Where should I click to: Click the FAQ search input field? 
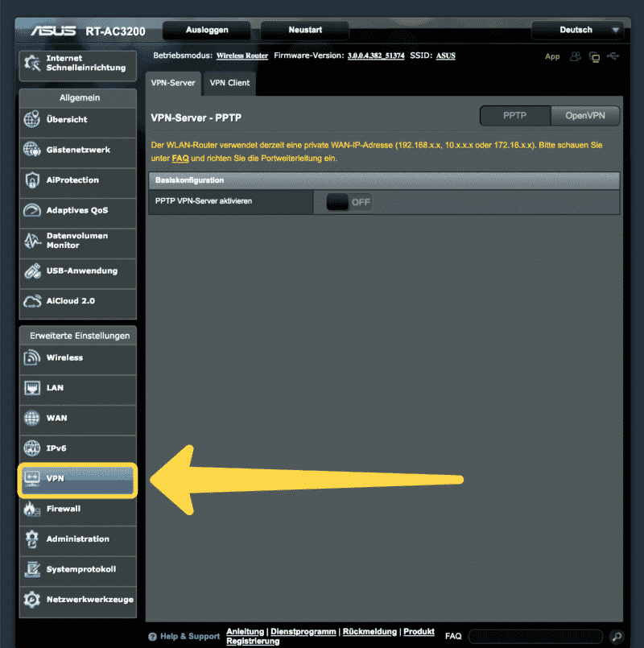click(535, 637)
